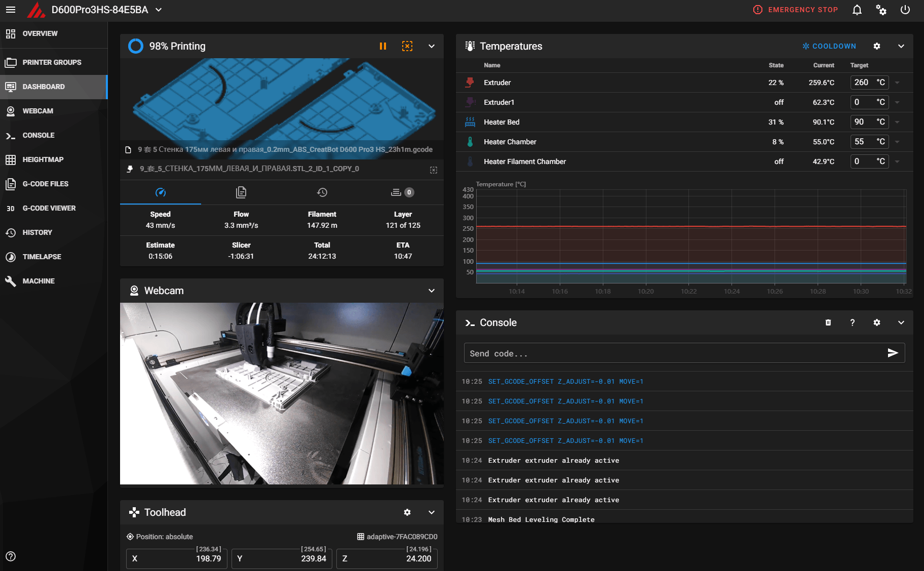Click the exclude-object icon beside current object name
The height and width of the screenshot is (571, 924).
click(x=434, y=170)
